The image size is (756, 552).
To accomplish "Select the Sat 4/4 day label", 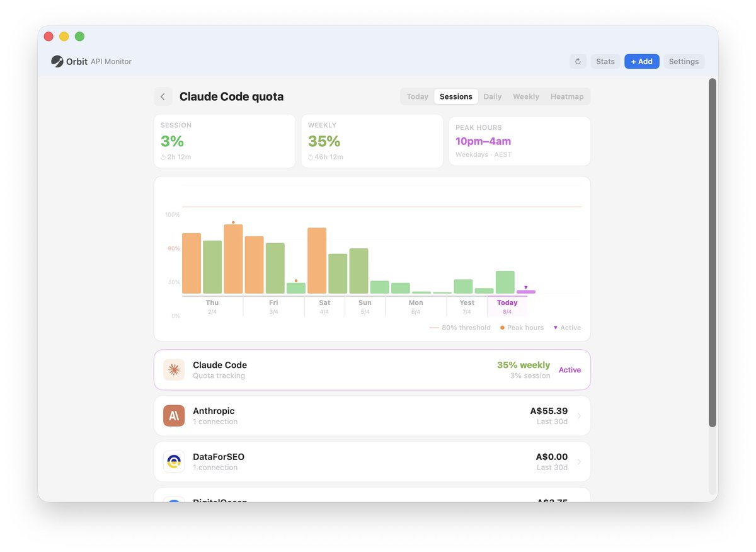I will (x=324, y=307).
